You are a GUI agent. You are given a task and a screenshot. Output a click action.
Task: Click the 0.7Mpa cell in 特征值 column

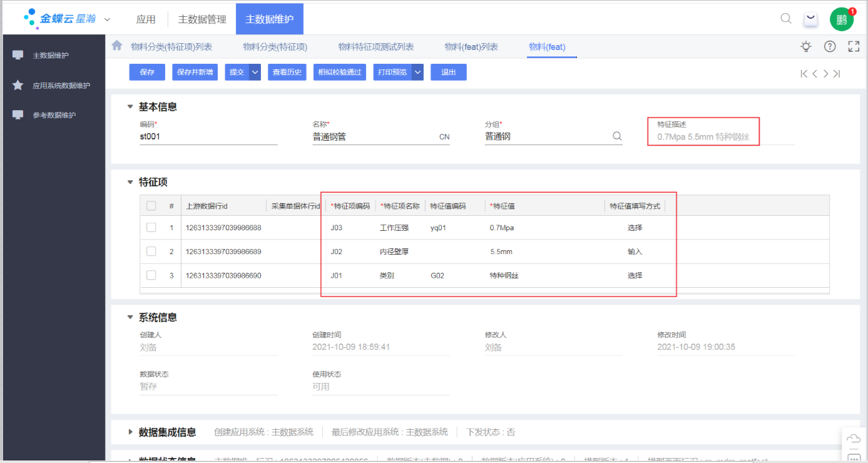544,228
